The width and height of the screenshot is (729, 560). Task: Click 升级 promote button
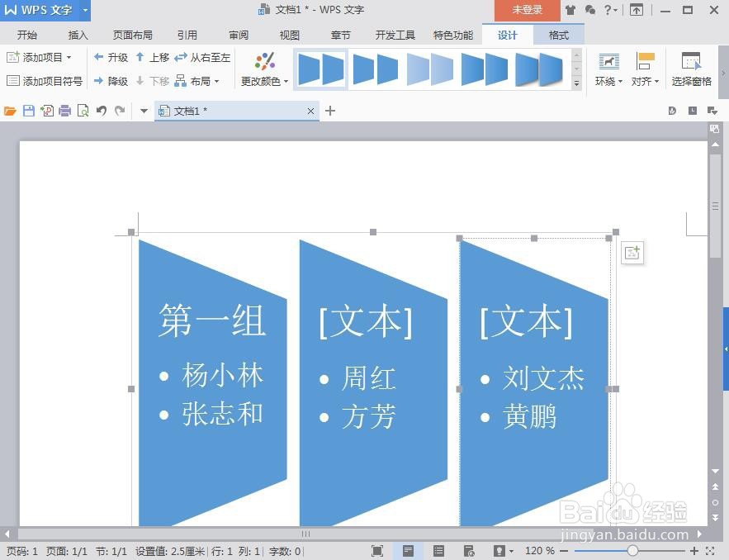[111, 57]
